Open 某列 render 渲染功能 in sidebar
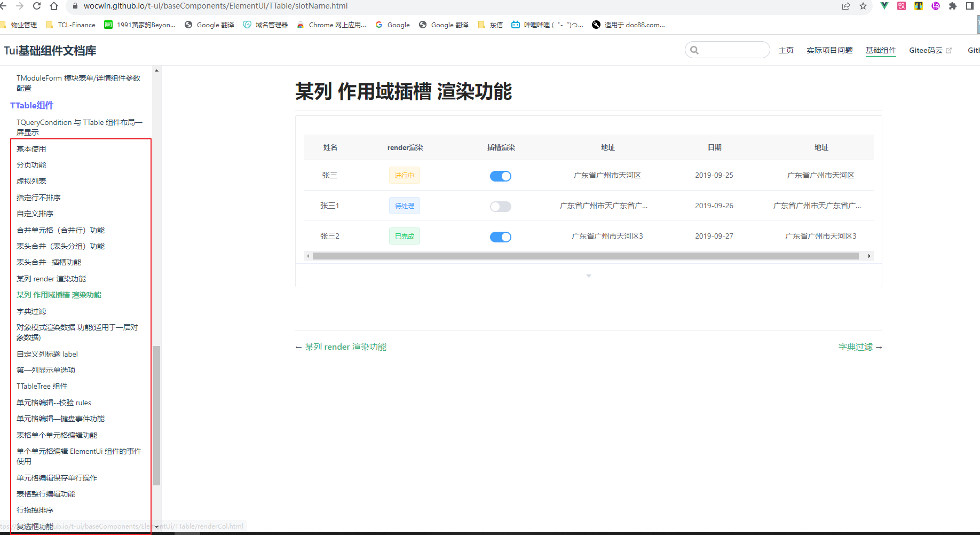 (x=51, y=279)
